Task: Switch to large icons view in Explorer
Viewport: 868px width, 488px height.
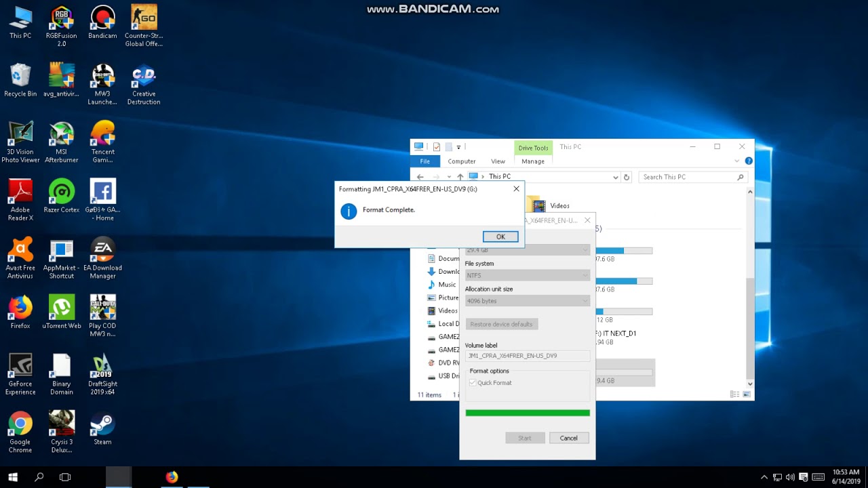Action: tap(747, 394)
